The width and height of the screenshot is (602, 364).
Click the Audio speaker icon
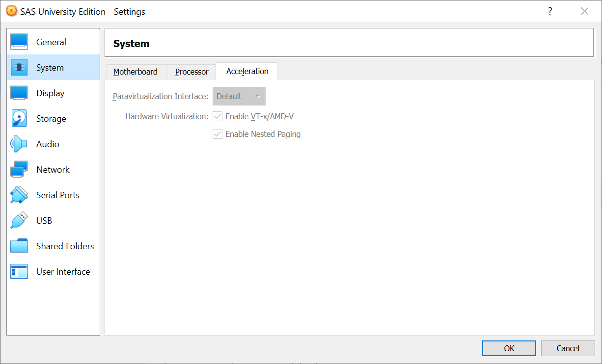coord(19,144)
